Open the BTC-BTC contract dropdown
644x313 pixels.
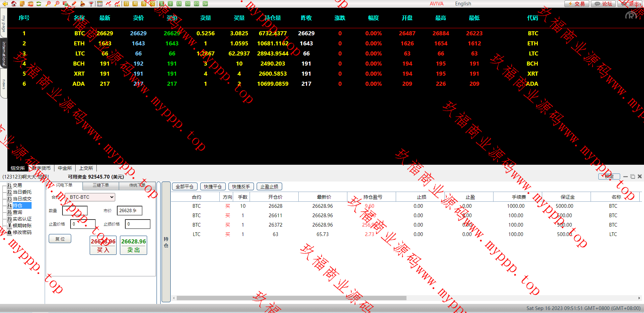90,197
